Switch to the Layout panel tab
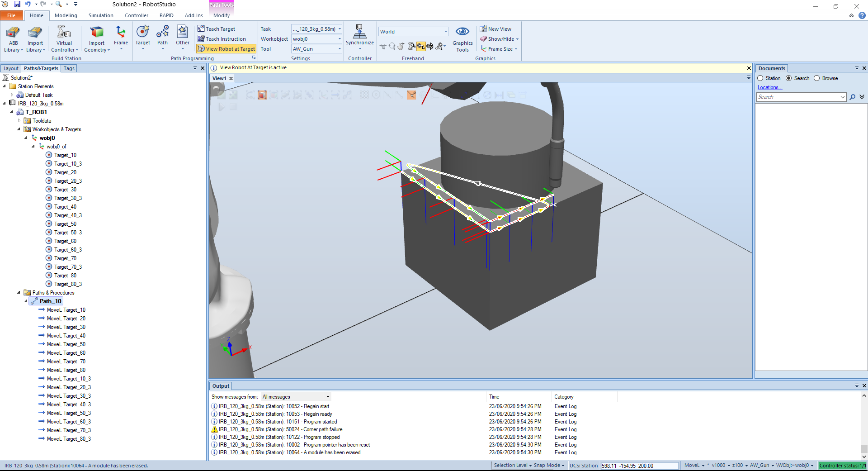Viewport: 868px width, 471px height. (11, 68)
